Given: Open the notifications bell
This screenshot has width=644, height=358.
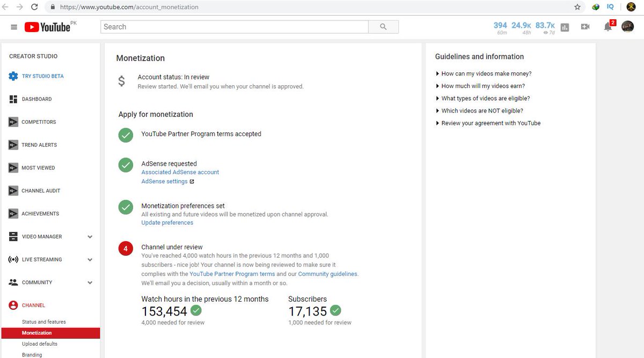Looking at the screenshot, I should point(609,26).
